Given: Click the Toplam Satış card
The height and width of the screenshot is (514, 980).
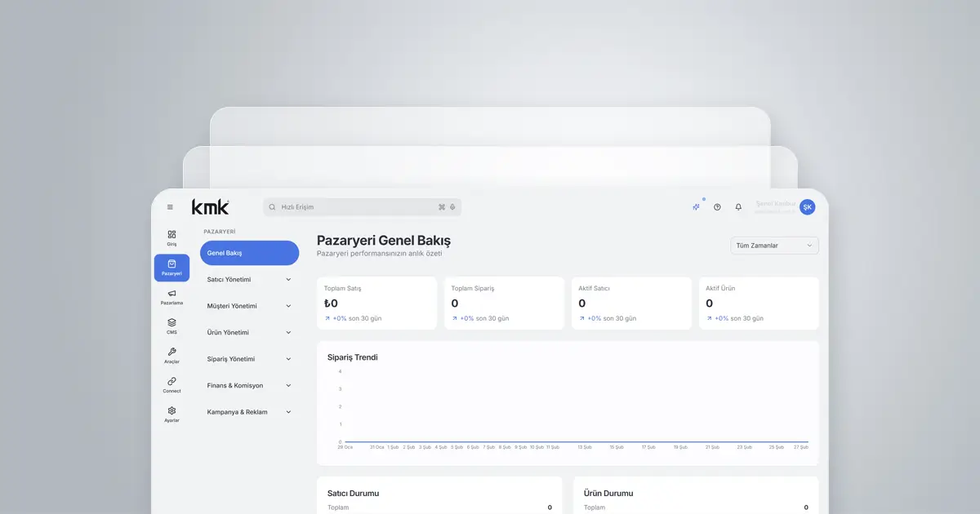Looking at the screenshot, I should [376, 304].
